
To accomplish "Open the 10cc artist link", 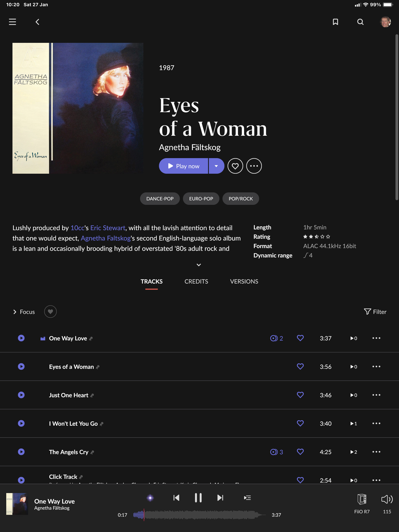I will (x=78, y=228).
